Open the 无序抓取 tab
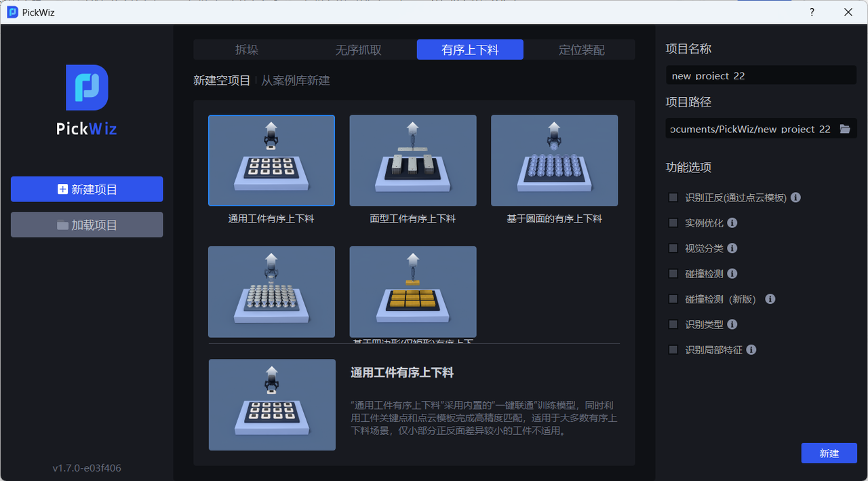 tap(358, 50)
